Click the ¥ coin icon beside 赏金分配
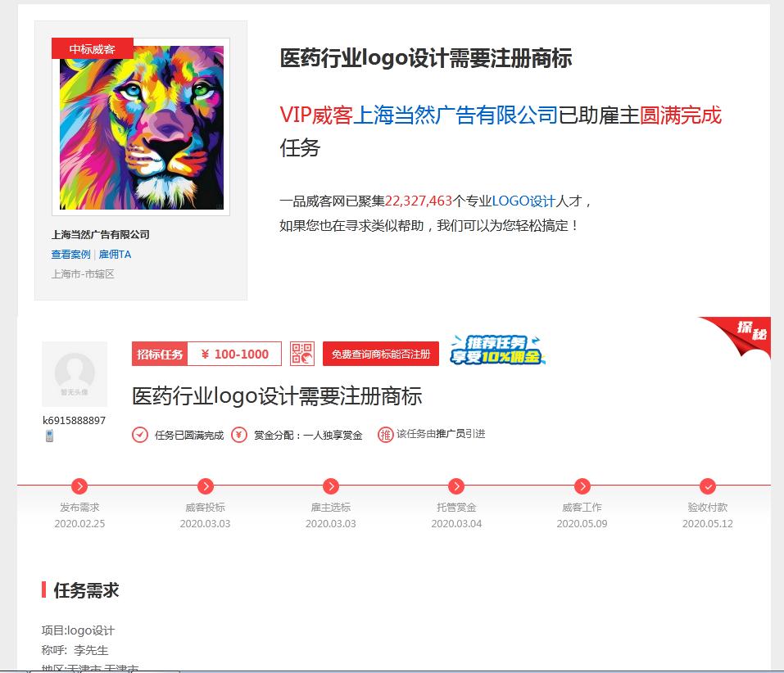784x673 pixels. click(x=237, y=435)
